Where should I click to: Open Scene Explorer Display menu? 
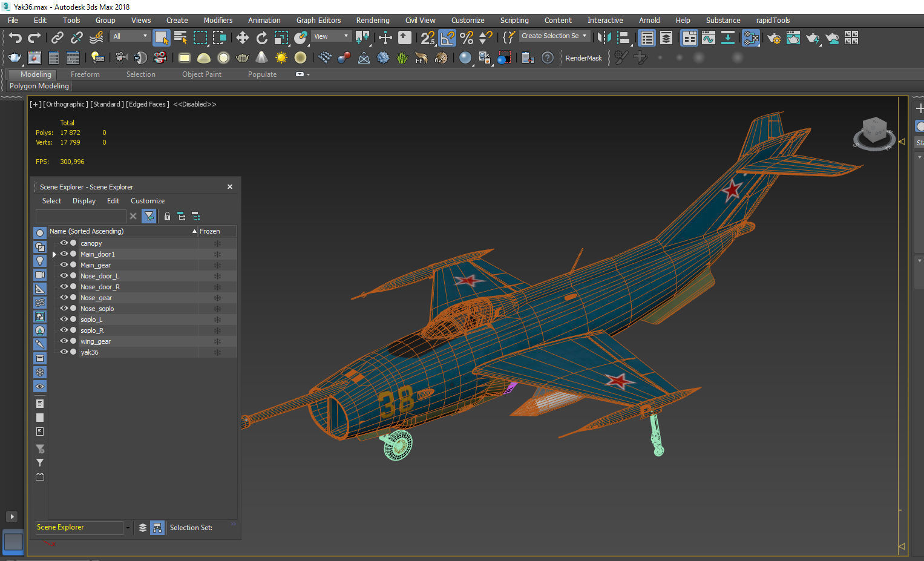click(84, 201)
